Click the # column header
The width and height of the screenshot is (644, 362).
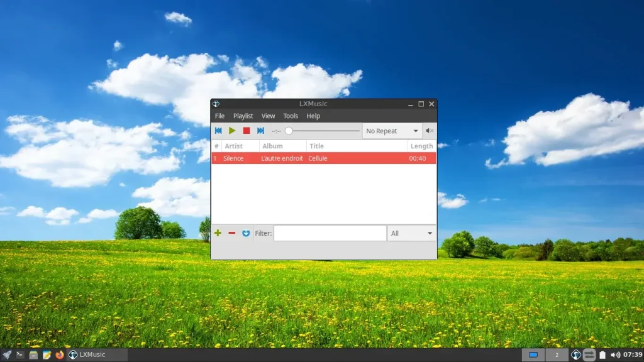click(216, 146)
